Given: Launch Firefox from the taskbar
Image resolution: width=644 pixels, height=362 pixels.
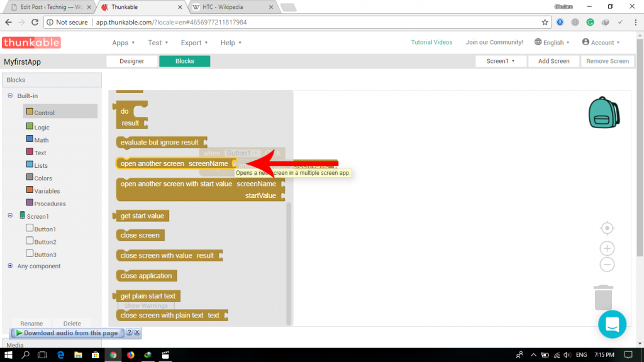Looking at the screenshot, I should 131,355.
